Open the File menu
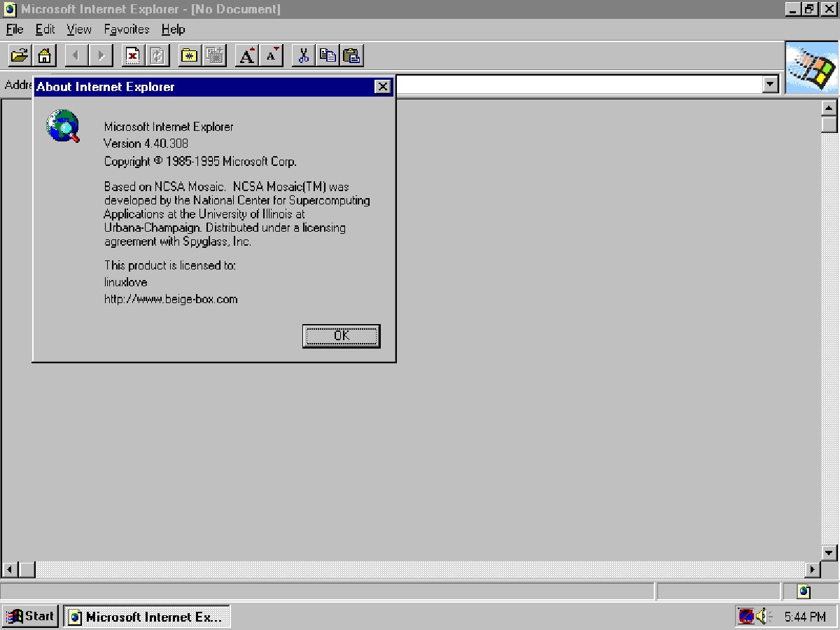The width and height of the screenshot is (840, 630). 15,29
